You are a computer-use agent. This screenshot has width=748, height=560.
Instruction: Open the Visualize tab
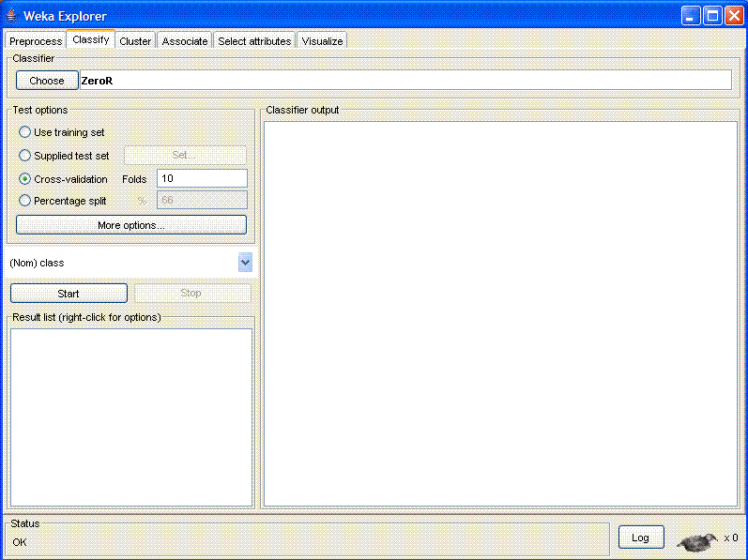[x=322, y=41]
